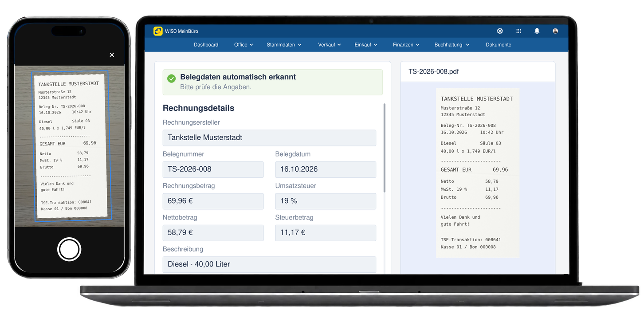This screenshot has height=310, width=644.
Task: Click the Beschreibung label
Action: (183, 249)
